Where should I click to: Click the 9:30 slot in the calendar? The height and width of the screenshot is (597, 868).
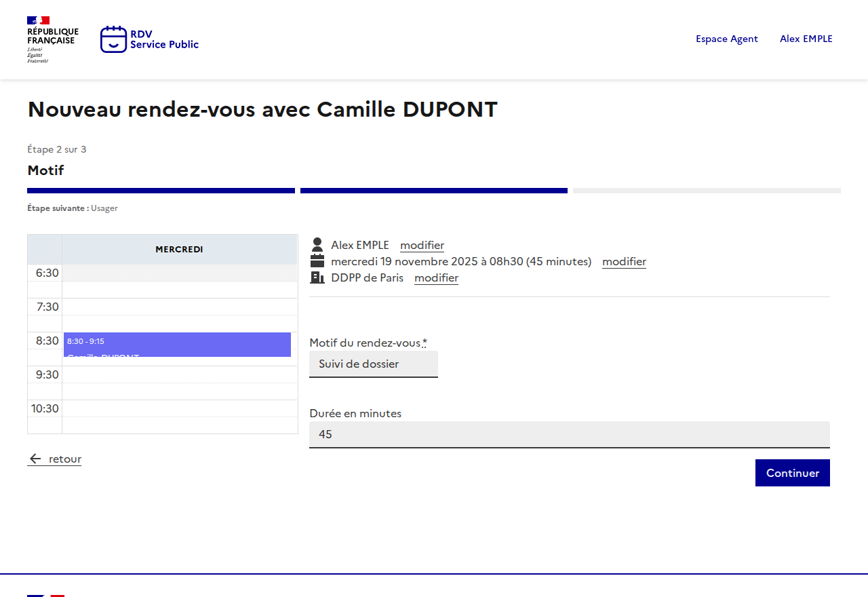coord(179,374)
